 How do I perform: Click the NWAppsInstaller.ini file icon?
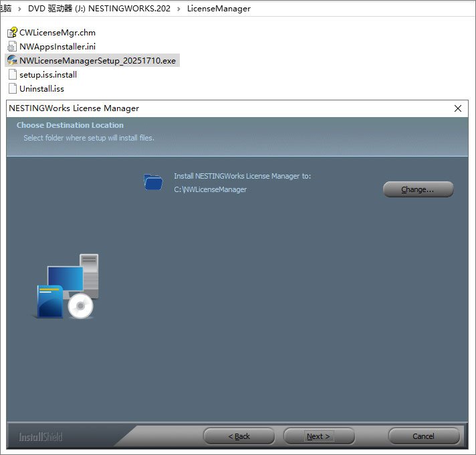tap(12, 46)
